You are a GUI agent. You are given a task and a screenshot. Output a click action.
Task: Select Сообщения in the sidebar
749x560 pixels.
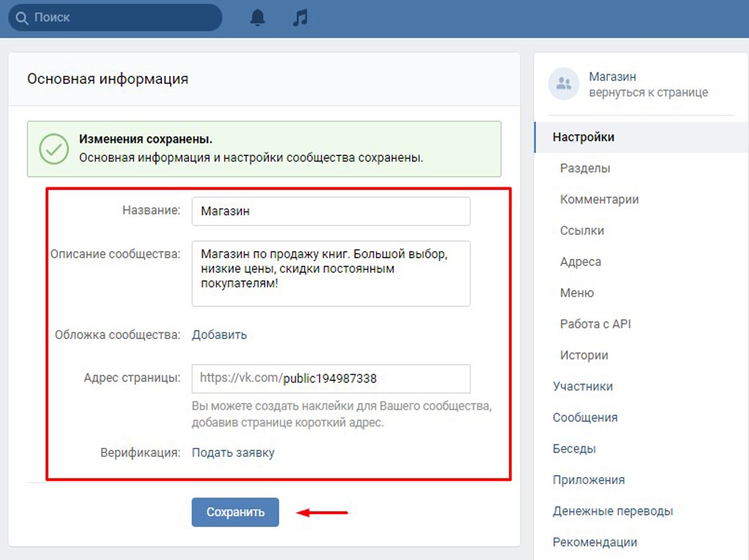585,418
